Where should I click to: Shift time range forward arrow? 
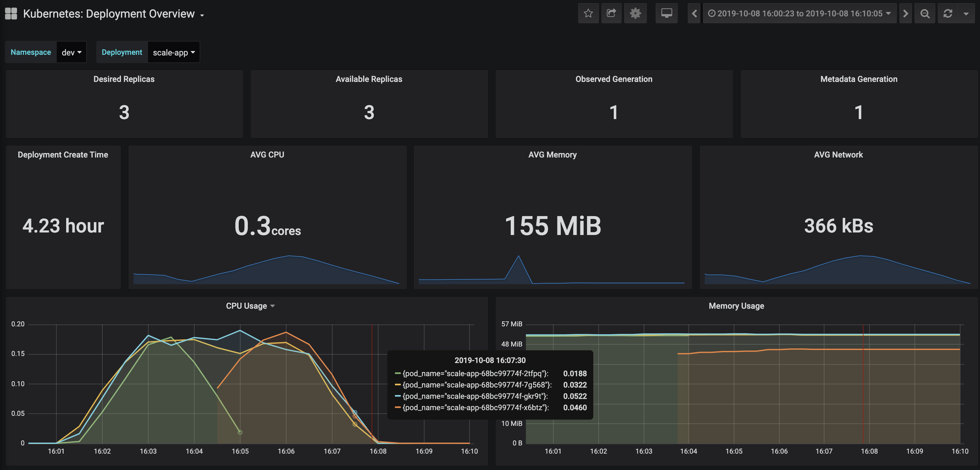(x=905, y=14)
